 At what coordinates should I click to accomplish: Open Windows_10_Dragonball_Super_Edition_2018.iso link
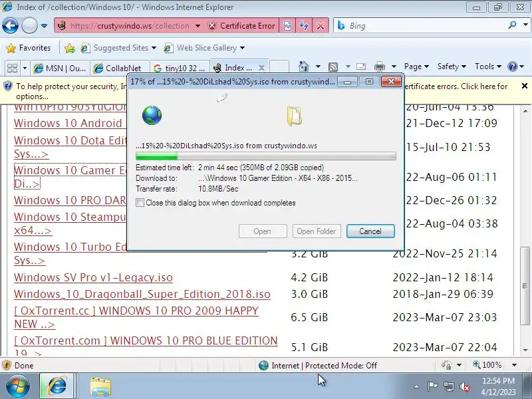click(x=142, y=294)
